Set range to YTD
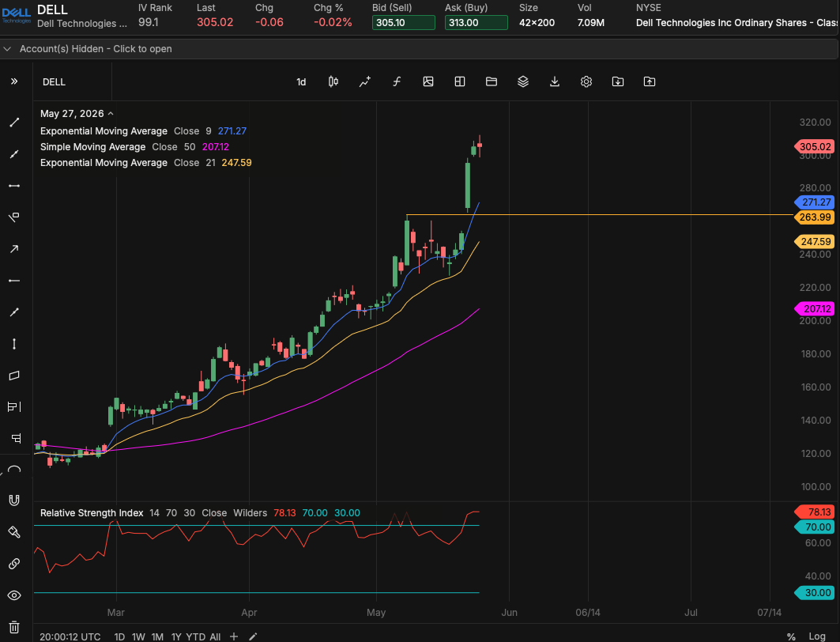840x642 pixels. point(195,636)
